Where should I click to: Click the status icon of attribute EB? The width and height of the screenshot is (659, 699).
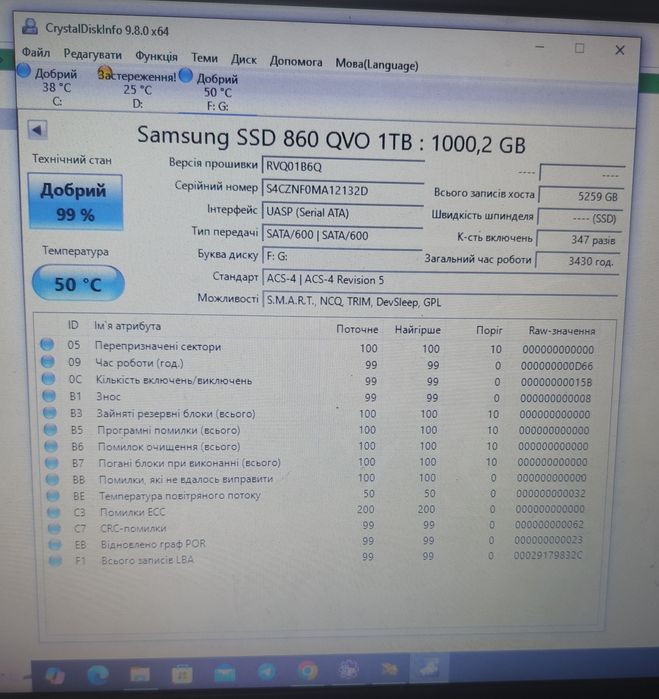point(55,544)
